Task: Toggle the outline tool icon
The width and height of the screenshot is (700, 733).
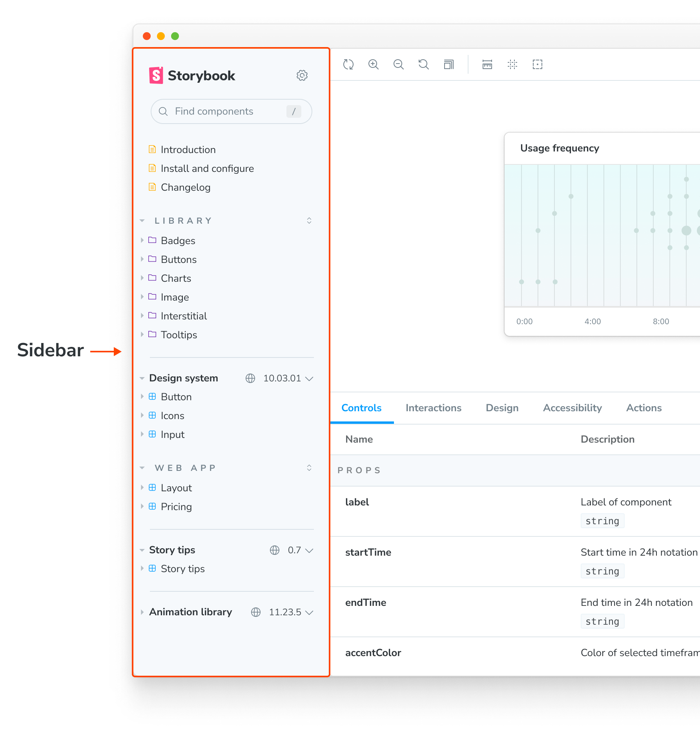Action: pos(538,64)
